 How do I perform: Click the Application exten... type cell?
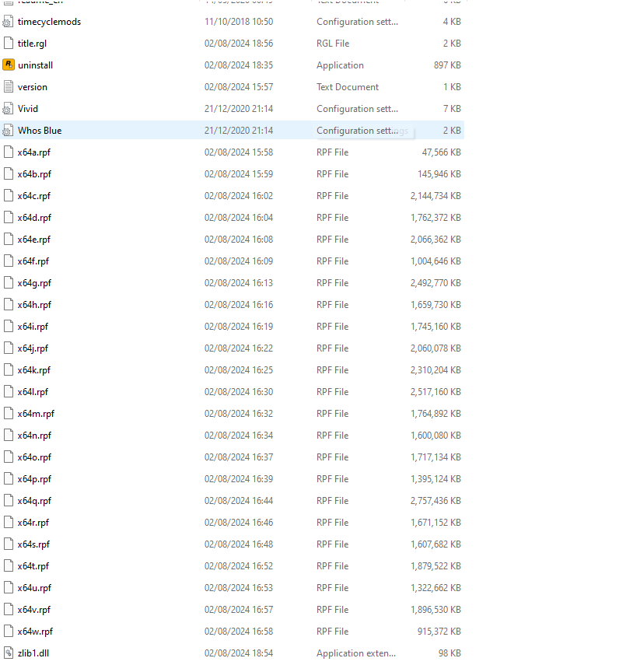(x=356, y=653)
